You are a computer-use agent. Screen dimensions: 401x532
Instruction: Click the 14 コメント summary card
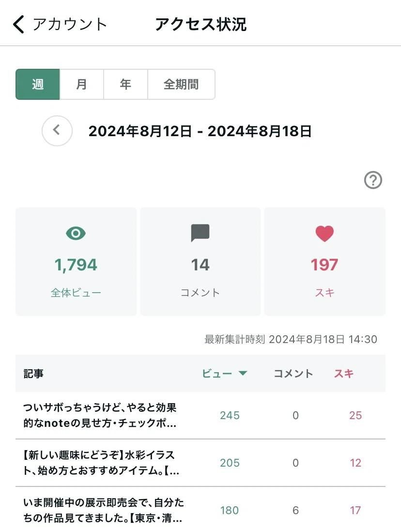(200, 262)
